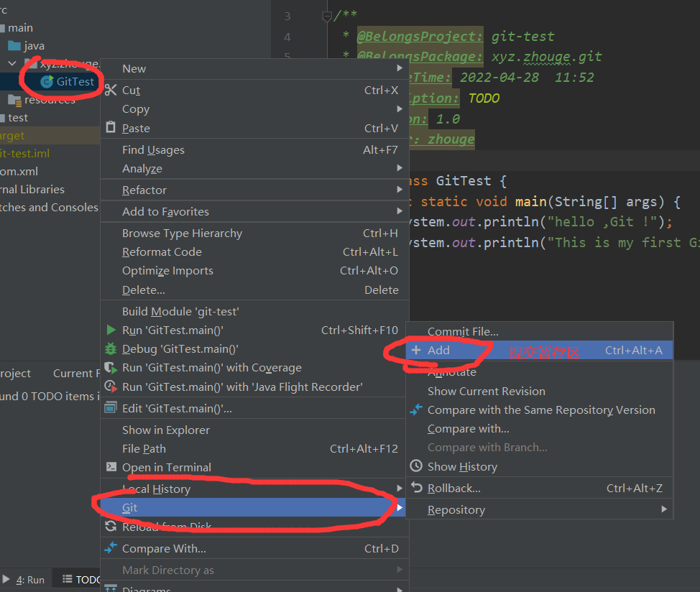This screenshot has width=700, height=592.
Task: Choose Browse Type Hierarchy
Action: point(254,233)
